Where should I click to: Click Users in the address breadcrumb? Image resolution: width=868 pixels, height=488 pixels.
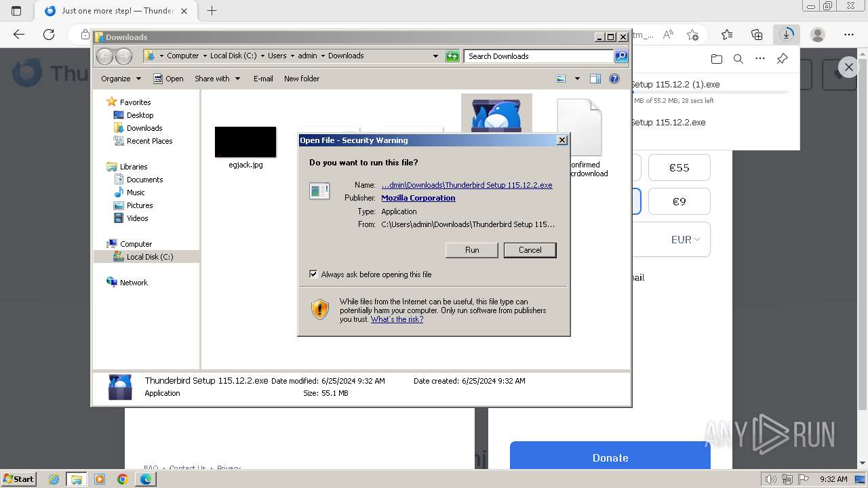coord(277,56)
